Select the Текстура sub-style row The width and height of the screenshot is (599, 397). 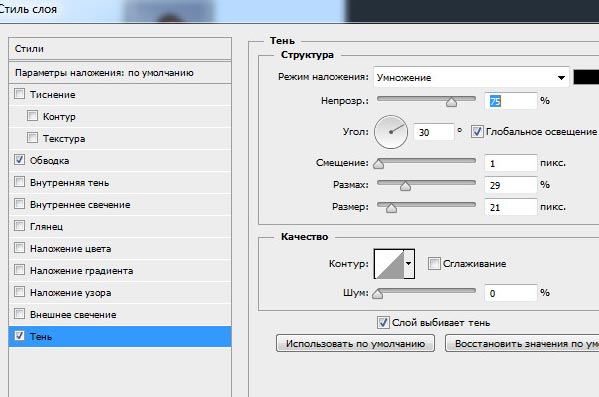click(120, 138)
